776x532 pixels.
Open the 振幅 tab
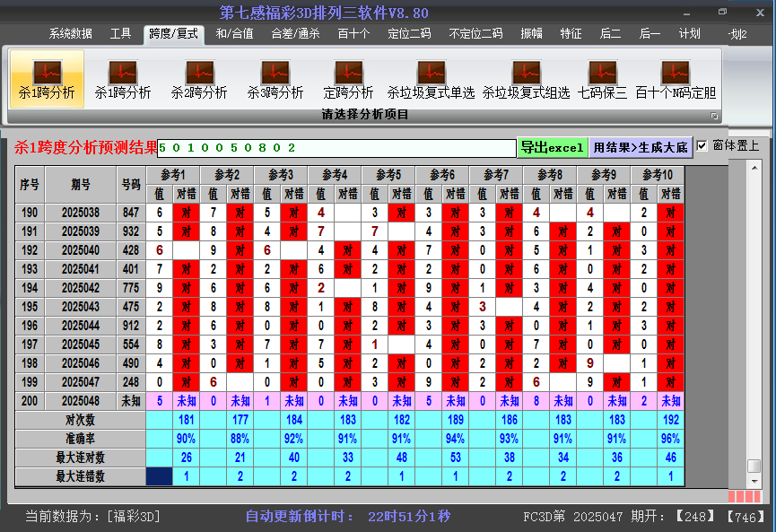tap(532, 34)
